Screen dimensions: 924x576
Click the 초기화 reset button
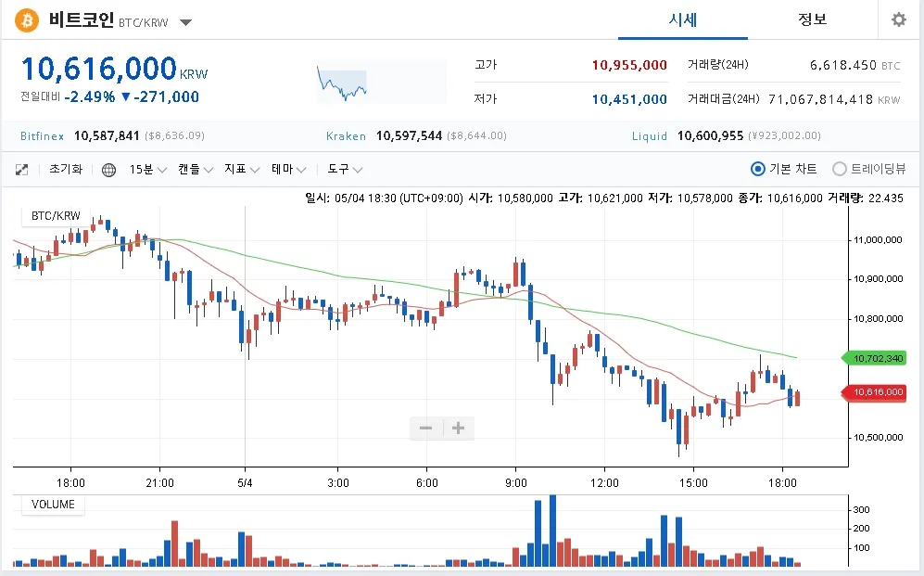[66, 169]
